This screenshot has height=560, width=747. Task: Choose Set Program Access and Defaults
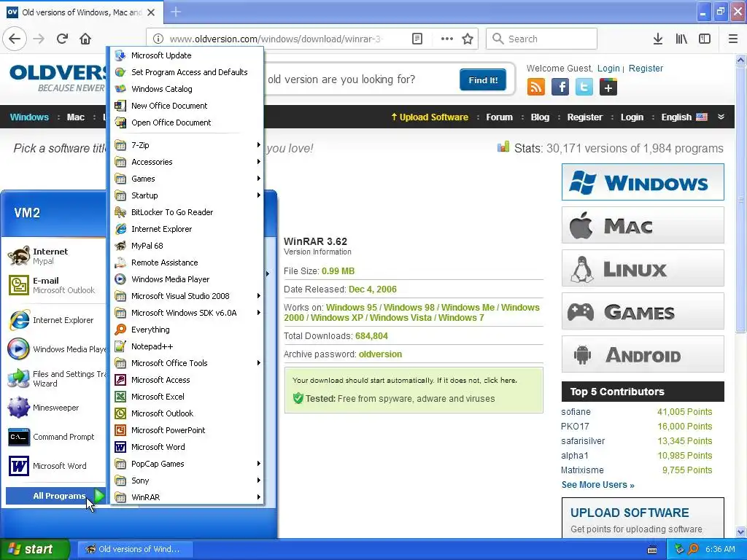[187, 72]
